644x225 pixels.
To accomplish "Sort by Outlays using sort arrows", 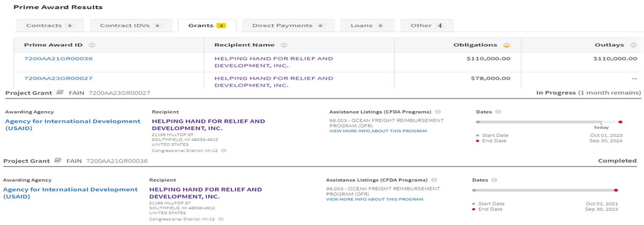I will point(633,45).
